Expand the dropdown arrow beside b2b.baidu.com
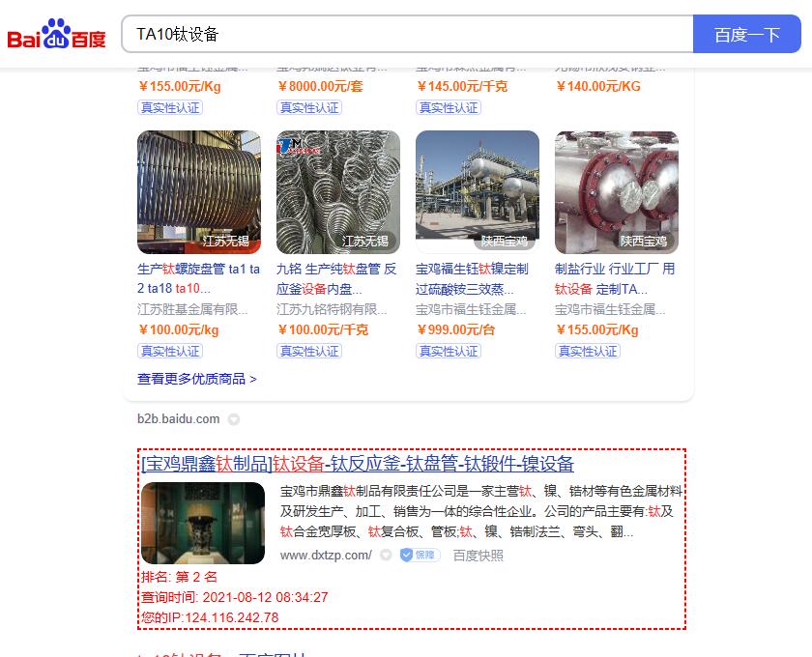Screen dimensions: 812x657 [234, 419]
